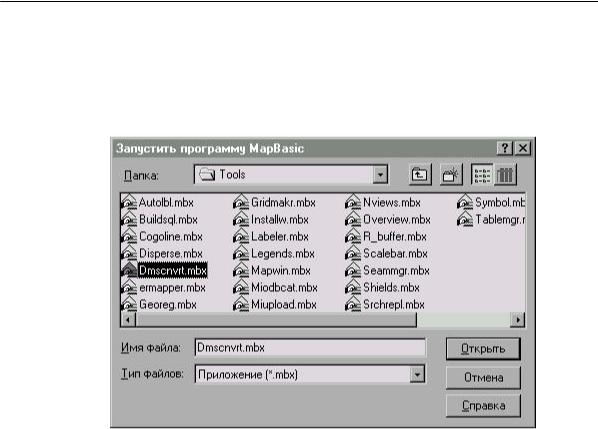Screen dimensions: 598x429
Task: Click the Nviews.mbx file name
Action: point(392,202)
